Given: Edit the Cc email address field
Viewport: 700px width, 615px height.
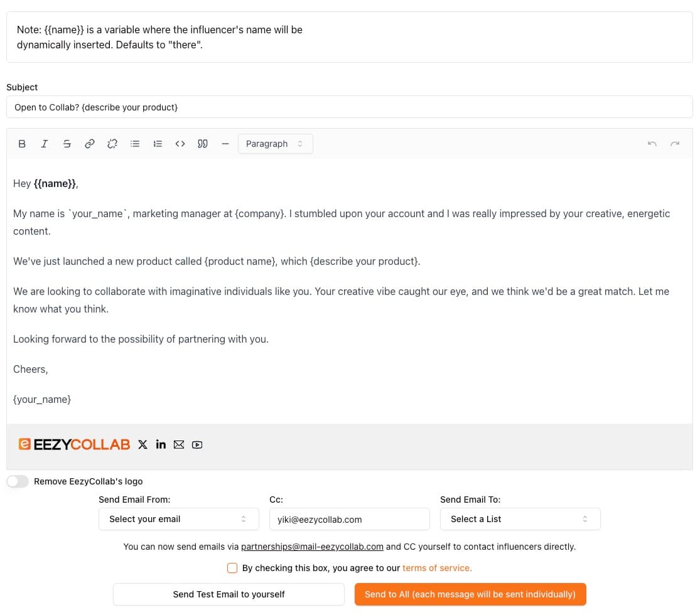Looking at the screenshot, I should (349, 519).
